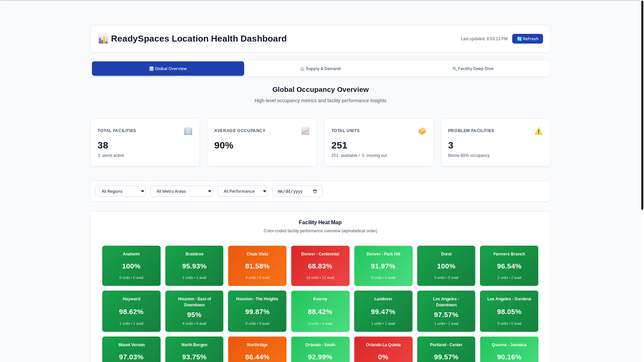Click the building icon on Total Facilities card

[188, 131]
